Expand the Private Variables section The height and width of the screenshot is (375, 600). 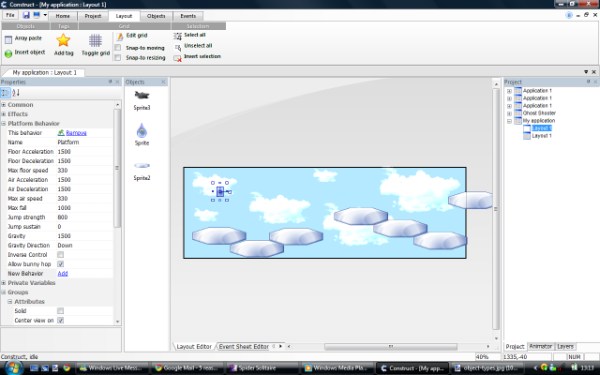tap(3, 283)
